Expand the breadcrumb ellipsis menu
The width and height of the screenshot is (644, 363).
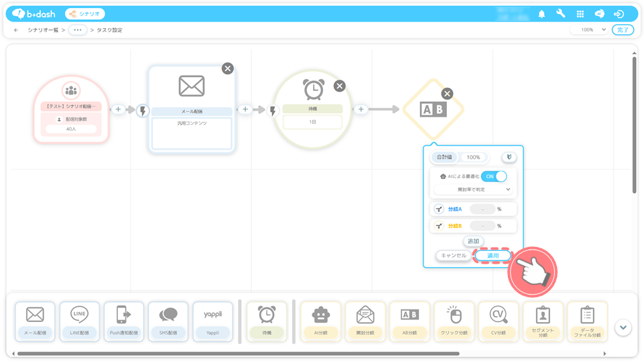78,30
